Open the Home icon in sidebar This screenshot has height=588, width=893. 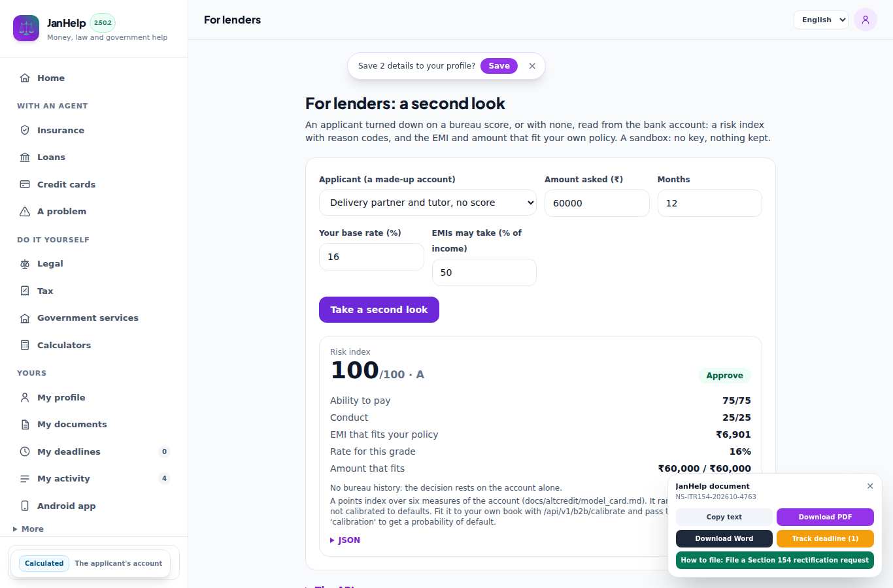[25, 78]
